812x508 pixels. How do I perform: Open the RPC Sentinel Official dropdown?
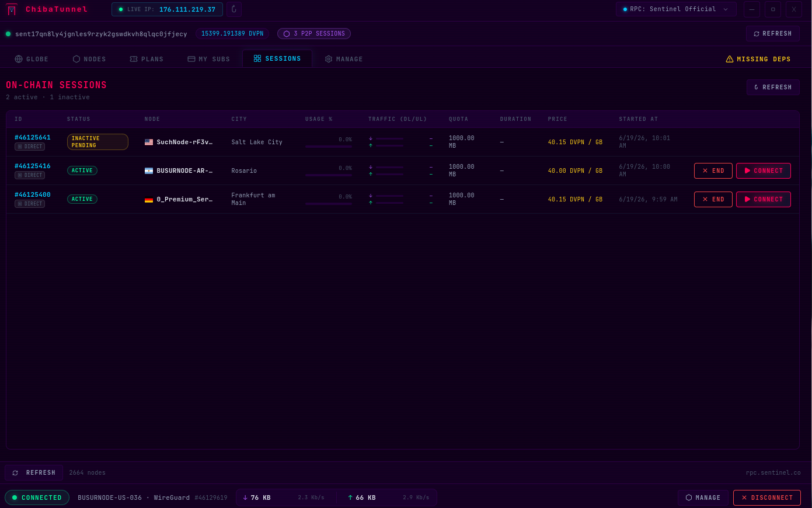(676, 9)
